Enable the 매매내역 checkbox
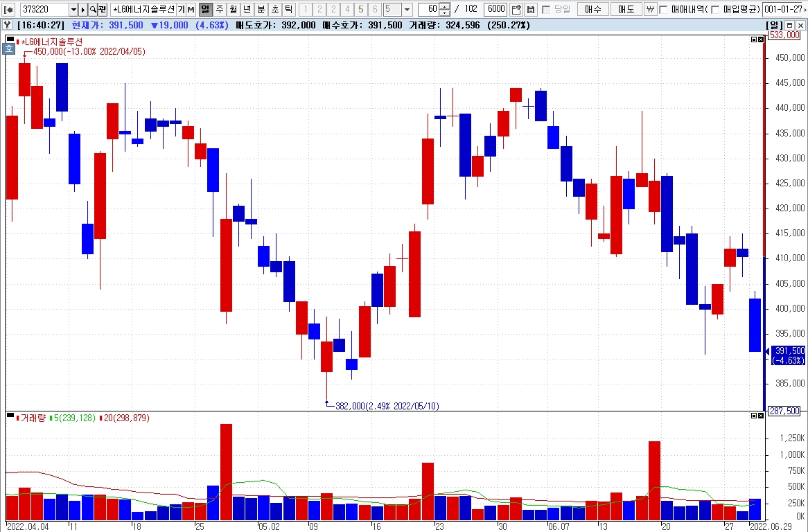This screenshot has height=532, width=808. (x=664, y=10)
